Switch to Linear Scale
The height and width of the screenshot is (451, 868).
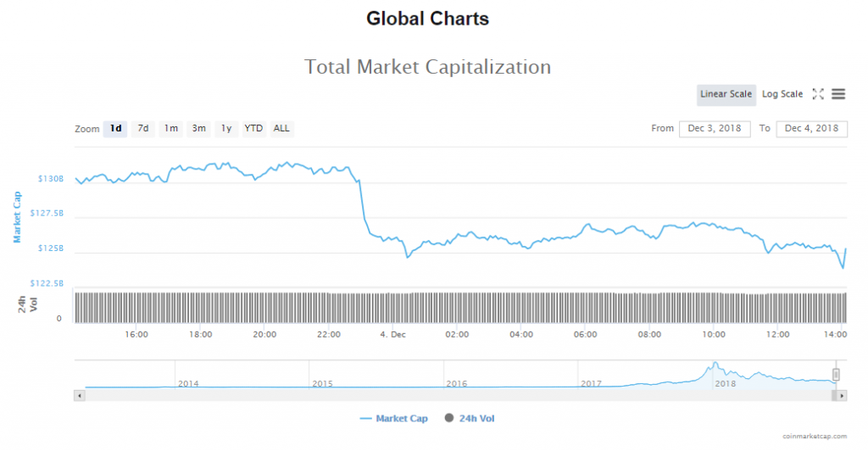pos(726,94)
